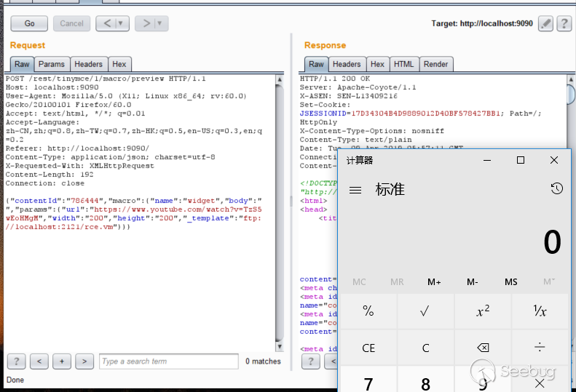Click the request pane vertical scrollbar
The height and width of the screenshot is (392, 576).
[x=280, y=211]
